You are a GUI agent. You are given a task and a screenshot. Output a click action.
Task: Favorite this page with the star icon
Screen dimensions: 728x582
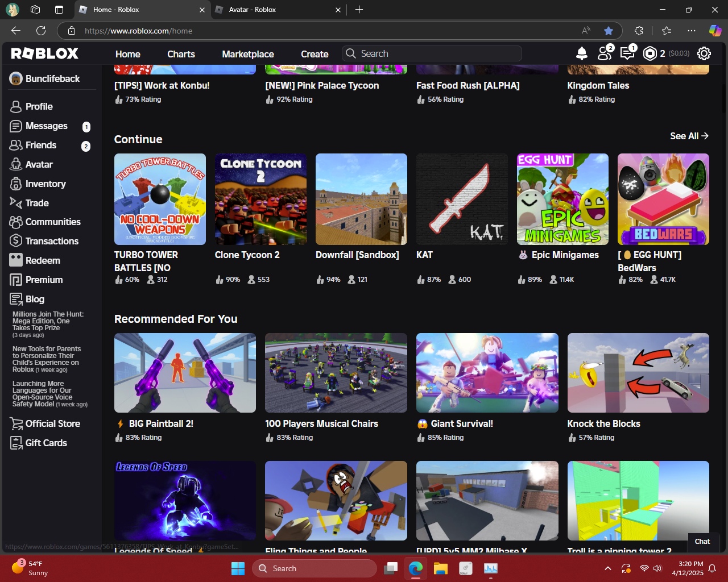[x=609, y=31]
